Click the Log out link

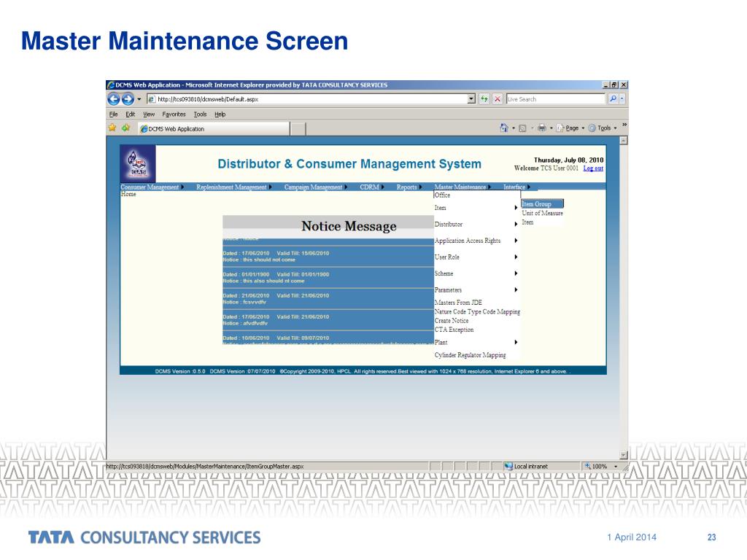coord(593,168)
